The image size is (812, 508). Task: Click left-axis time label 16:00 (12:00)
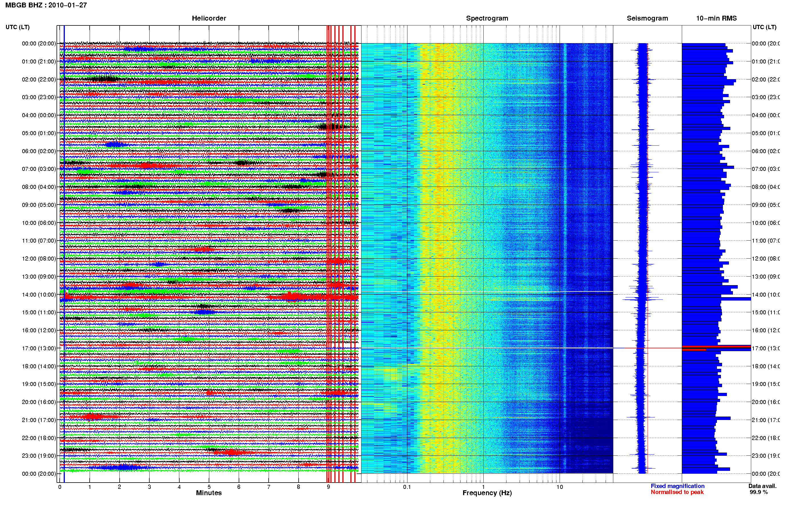click(x=39, y=330)
